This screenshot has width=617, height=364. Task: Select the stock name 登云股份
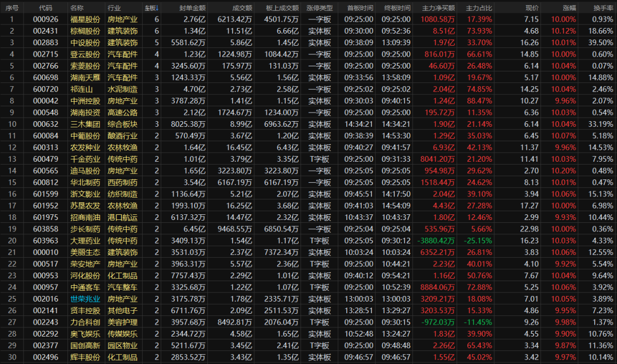point(85,54)
